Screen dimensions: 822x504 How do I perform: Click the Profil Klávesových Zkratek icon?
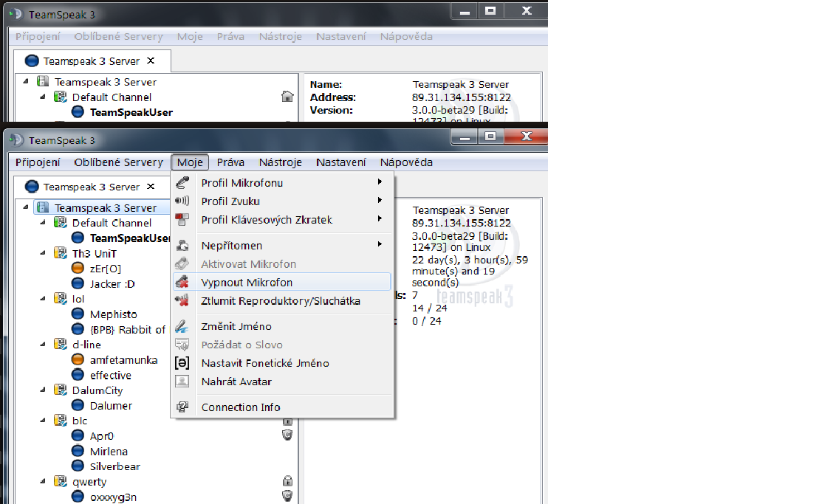[182, 220]
